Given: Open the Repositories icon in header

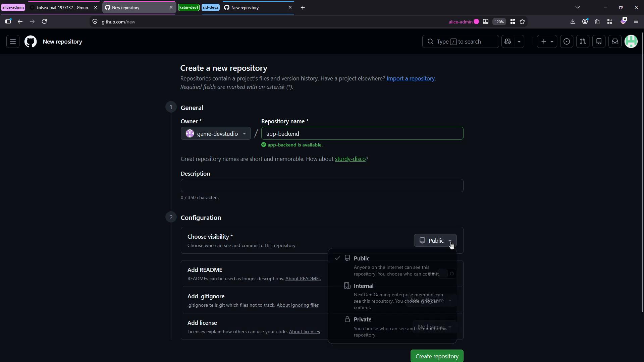Looking at the screenshot, I should pos(599,42).
